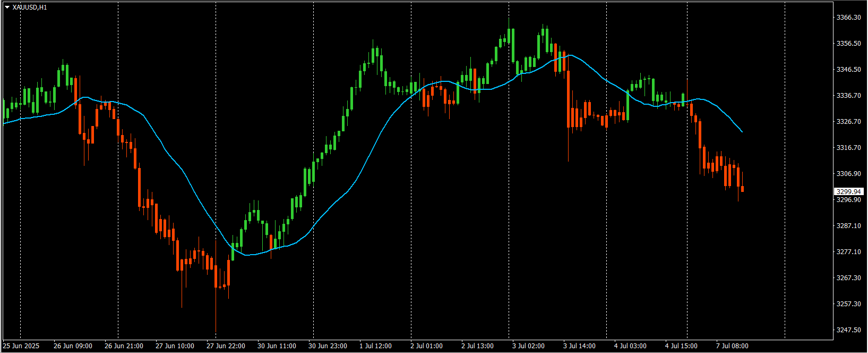
Task: Click the 3326.70 price scale value
Action: point(848,122)
